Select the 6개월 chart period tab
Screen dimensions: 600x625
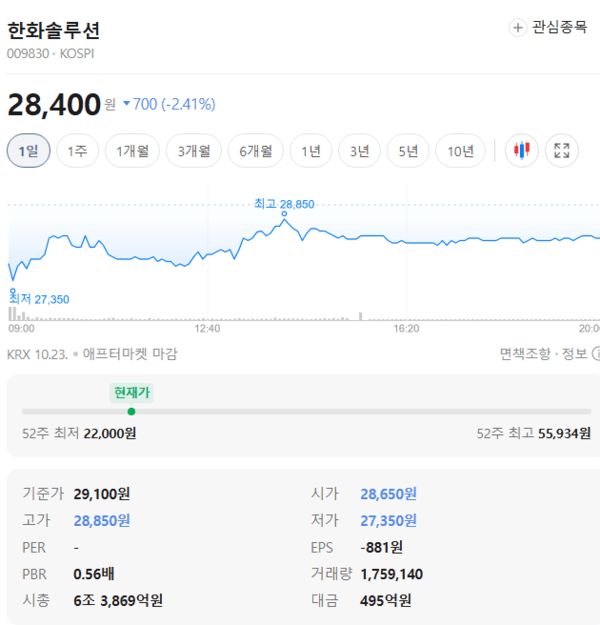(256, 151)
